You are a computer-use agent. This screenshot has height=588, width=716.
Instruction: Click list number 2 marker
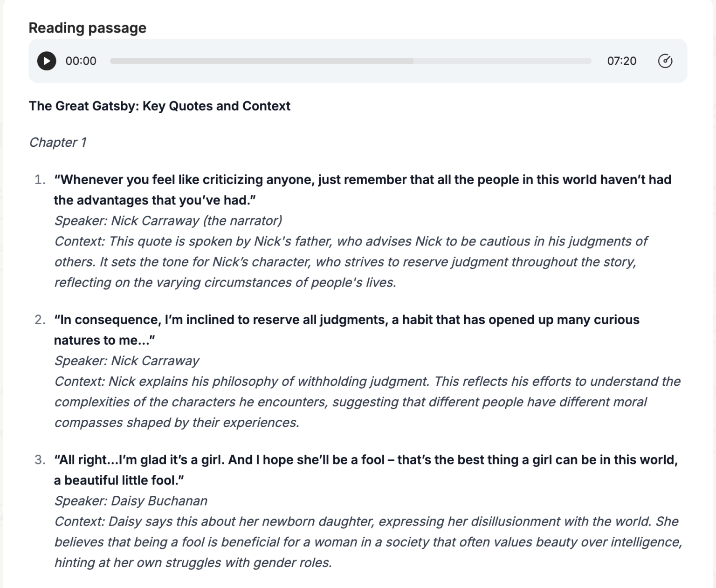point(40,320)
